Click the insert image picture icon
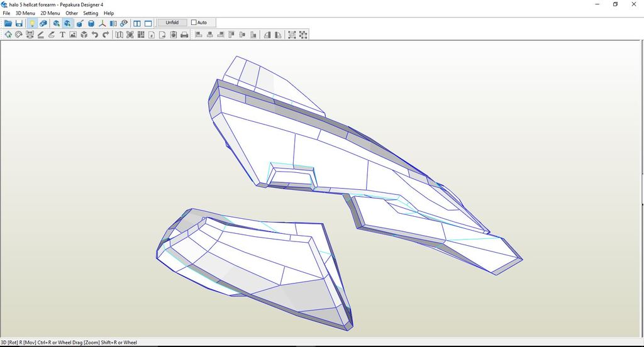 tap(73, 35)
